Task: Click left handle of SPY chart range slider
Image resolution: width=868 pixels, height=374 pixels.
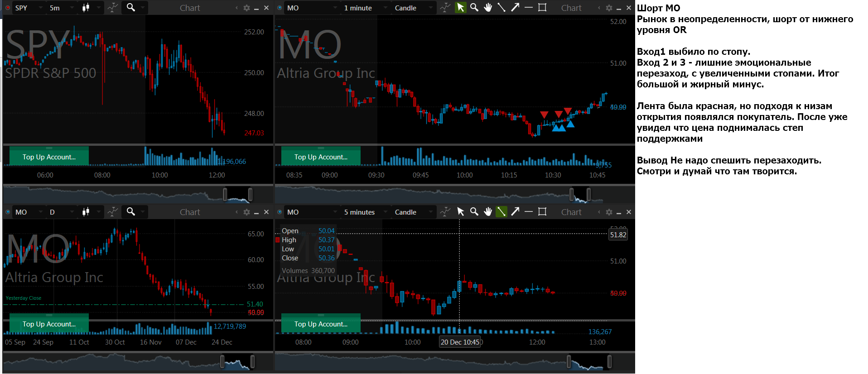Action: (225, 195)
